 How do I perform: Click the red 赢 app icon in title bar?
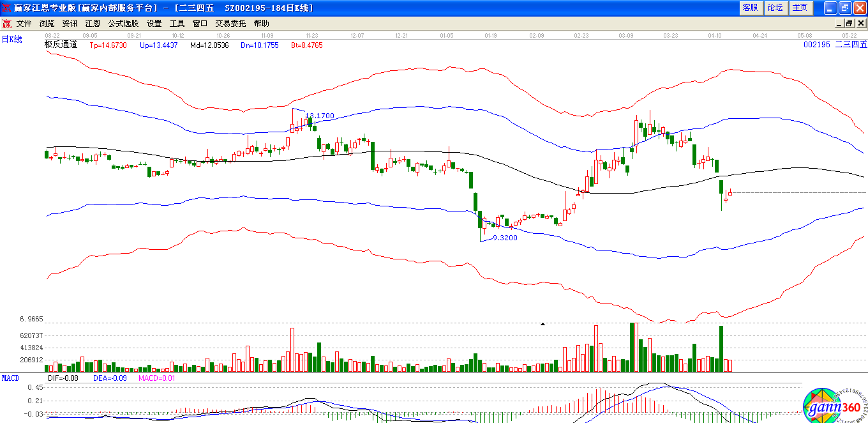pyautogui.click(x=6, y=8)
